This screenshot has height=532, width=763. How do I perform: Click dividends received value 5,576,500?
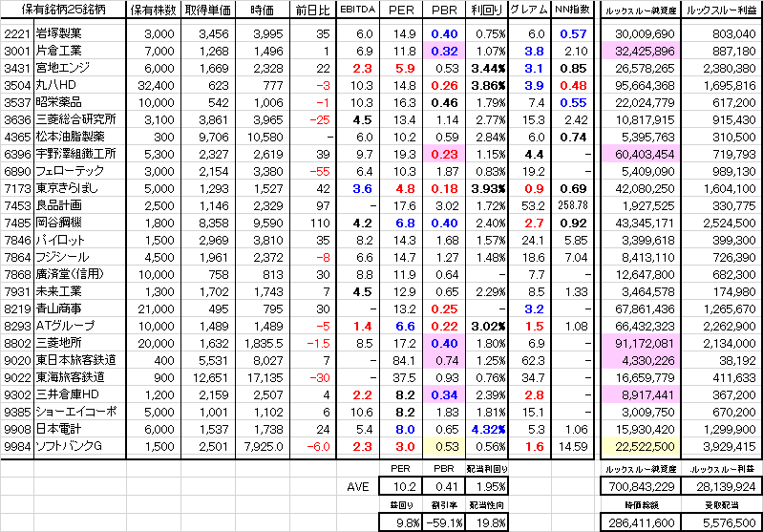click(722, 522)
